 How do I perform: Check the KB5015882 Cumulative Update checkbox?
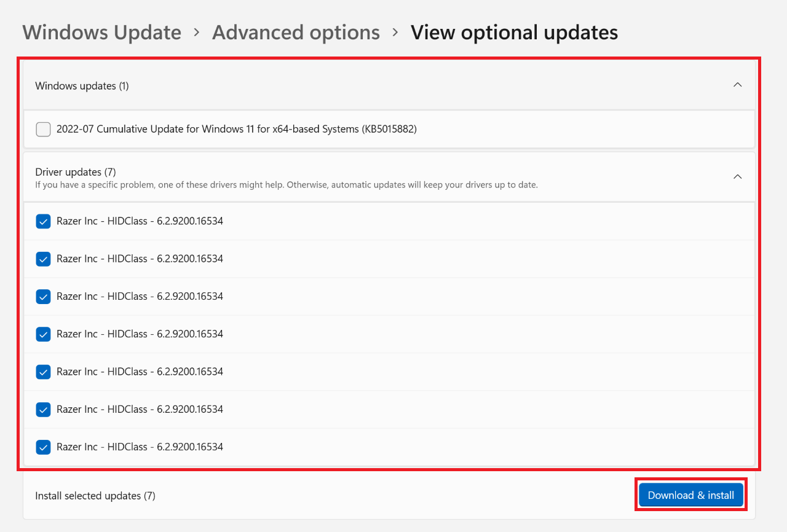click(43, 129)
